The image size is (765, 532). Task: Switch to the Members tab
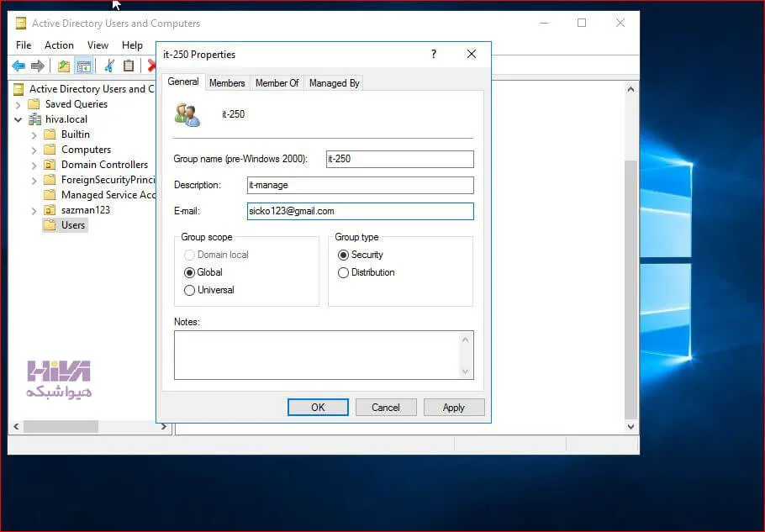[227, 83]
